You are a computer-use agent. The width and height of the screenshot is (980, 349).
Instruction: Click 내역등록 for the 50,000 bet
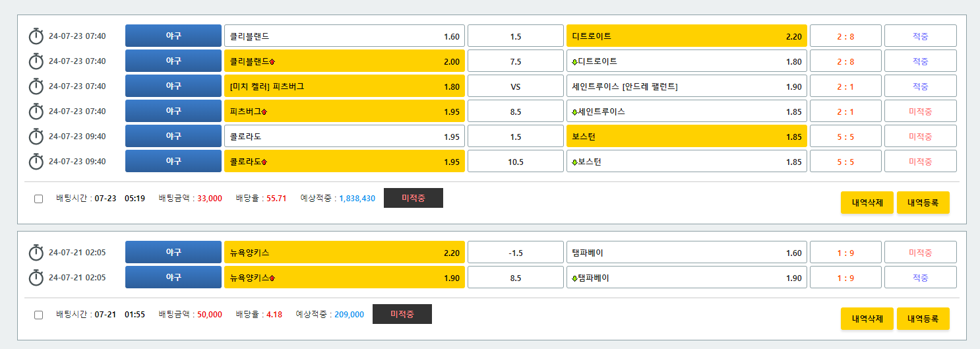point(923,319)
